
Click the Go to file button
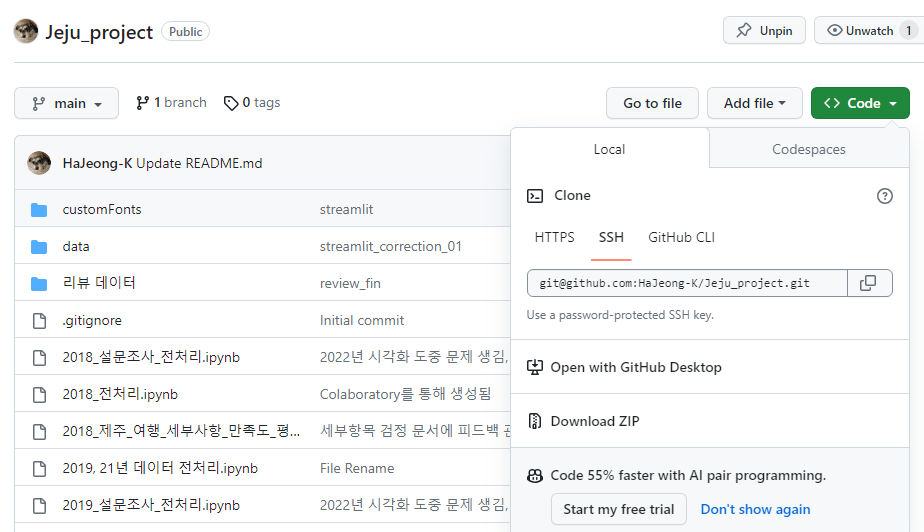coord(652,103)
